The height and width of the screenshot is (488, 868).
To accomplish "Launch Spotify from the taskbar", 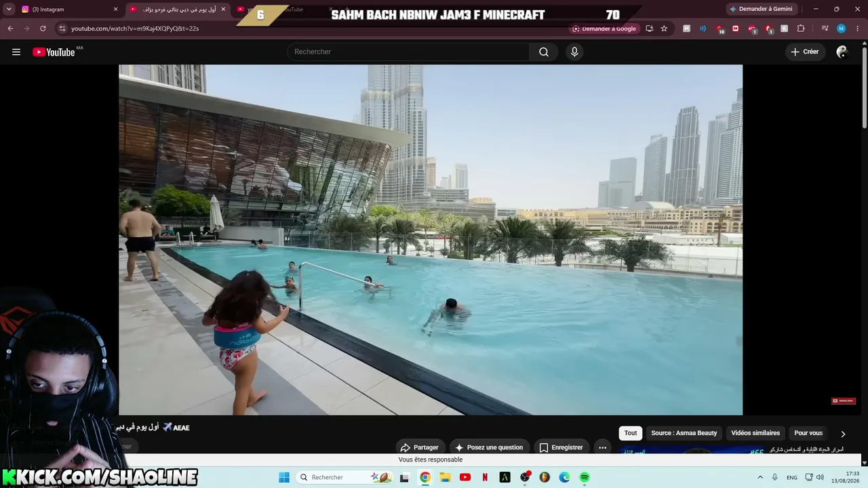I will coord(585,477).
